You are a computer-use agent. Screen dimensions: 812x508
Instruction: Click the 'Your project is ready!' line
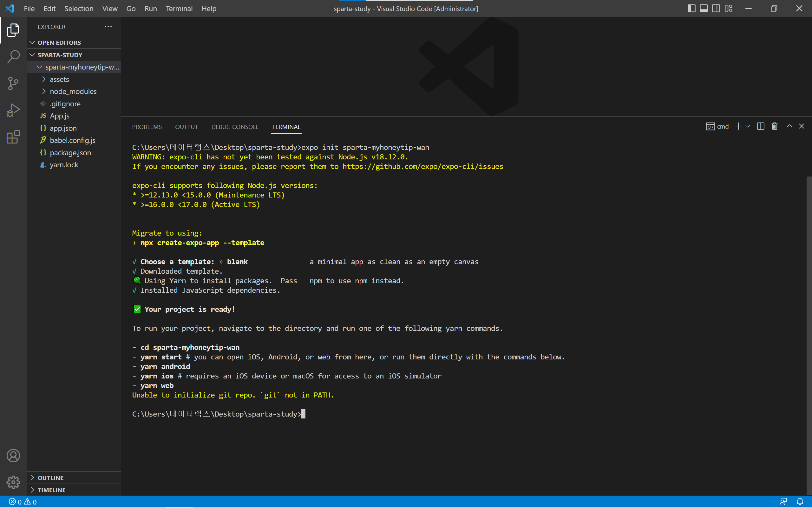[x=184, y=310]
